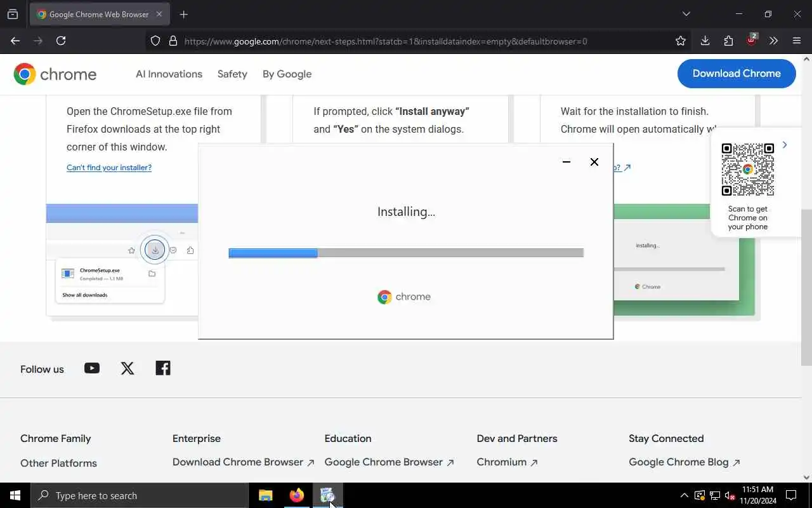Go back to previous page
Screen dimensions: 812x508
(15, 41)
